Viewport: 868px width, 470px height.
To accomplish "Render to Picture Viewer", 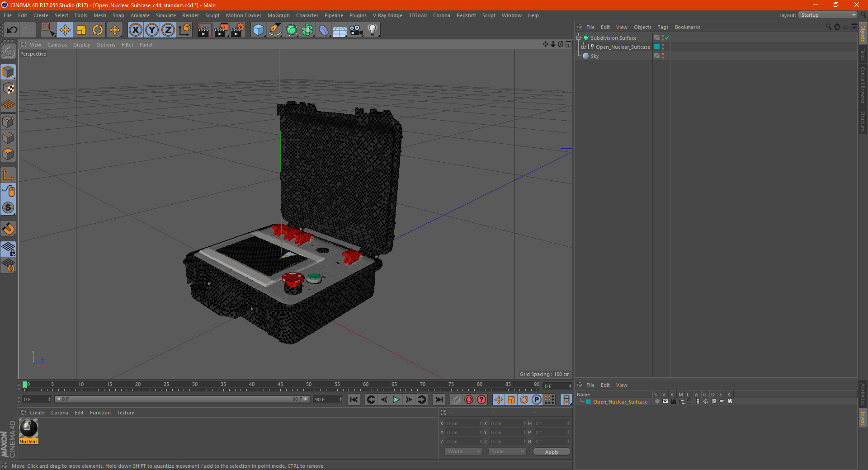I will pyautogui.click(x=221, y=30).
